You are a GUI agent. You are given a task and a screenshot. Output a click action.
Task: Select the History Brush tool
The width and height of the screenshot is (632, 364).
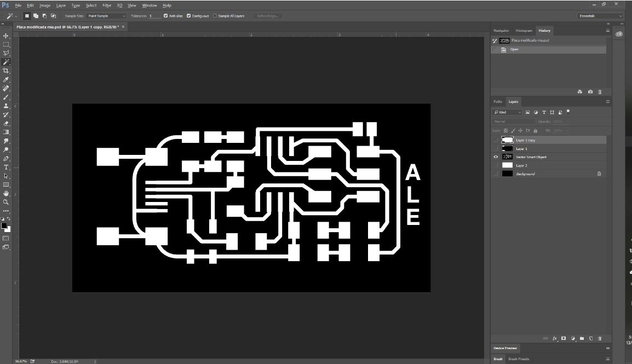point(5,115)
